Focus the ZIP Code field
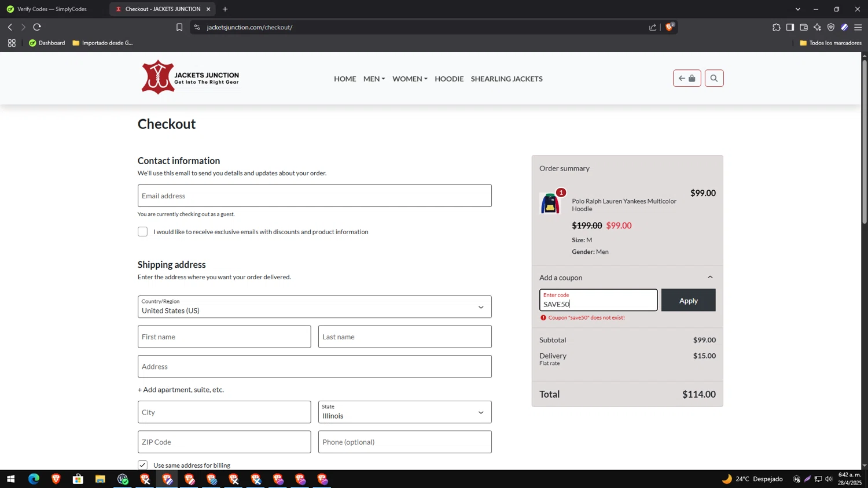Image resolution: width=868 pixels, height=488 pixels. [x=224, y=442]
